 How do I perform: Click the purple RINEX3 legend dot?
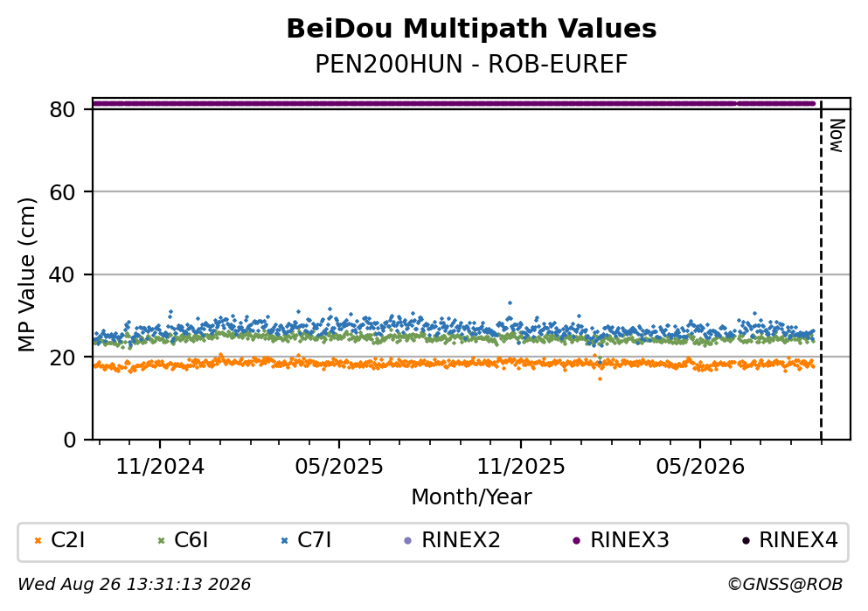click(x=577, y=541)
